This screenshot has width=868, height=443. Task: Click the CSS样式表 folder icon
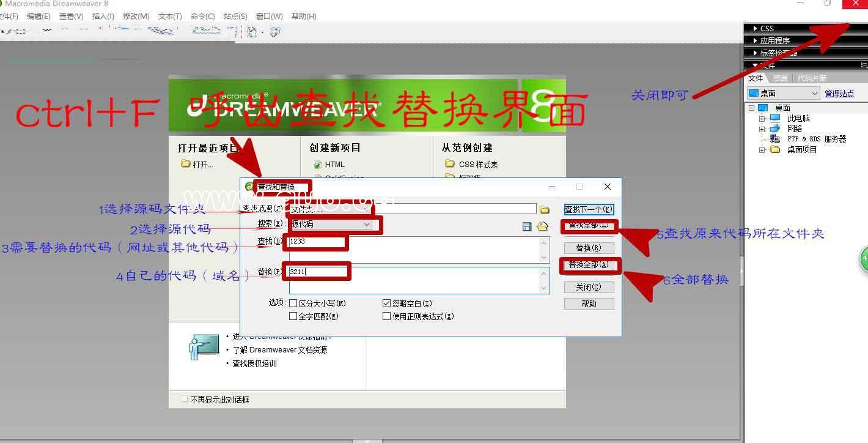click(450, 164)
